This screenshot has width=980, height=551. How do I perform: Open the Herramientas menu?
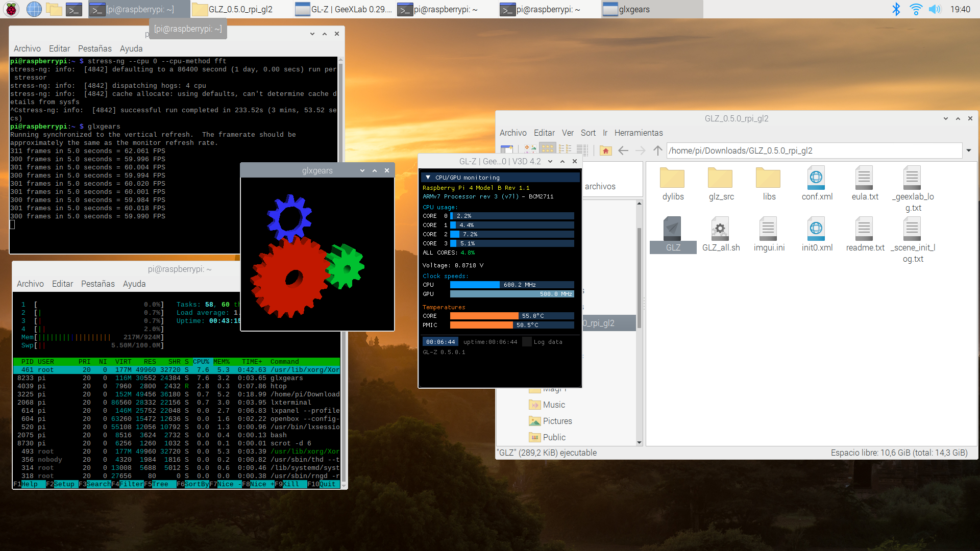[x=638, y=133]
